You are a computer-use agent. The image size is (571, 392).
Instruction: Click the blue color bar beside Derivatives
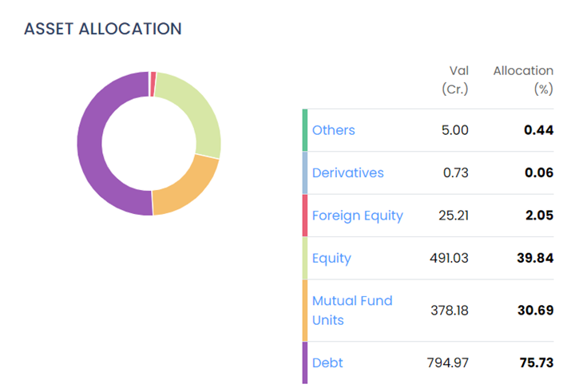(305, 172)
